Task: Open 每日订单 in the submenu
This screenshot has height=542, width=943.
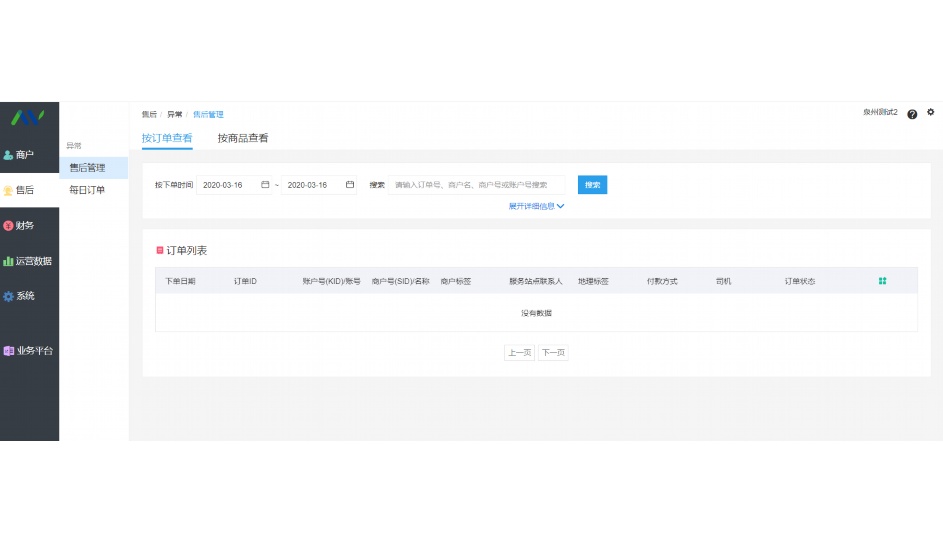Action: pos(87,190)
